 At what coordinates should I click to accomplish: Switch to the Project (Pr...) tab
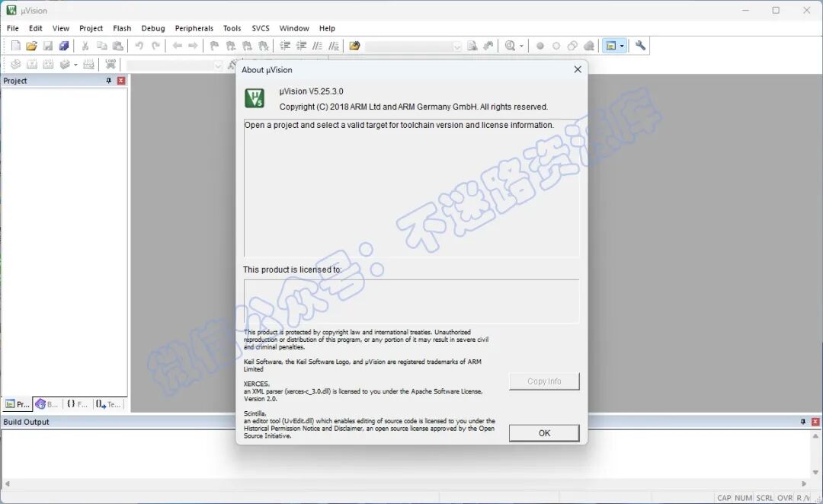click(18, 404)
